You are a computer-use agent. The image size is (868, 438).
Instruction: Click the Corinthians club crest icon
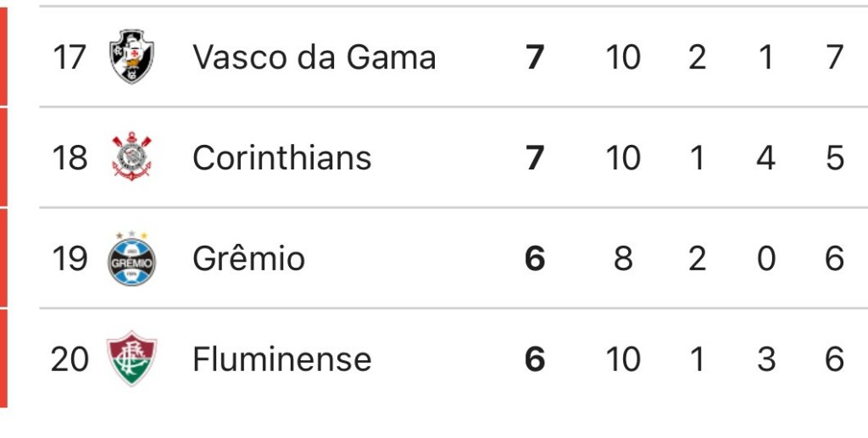click(131, 157)
